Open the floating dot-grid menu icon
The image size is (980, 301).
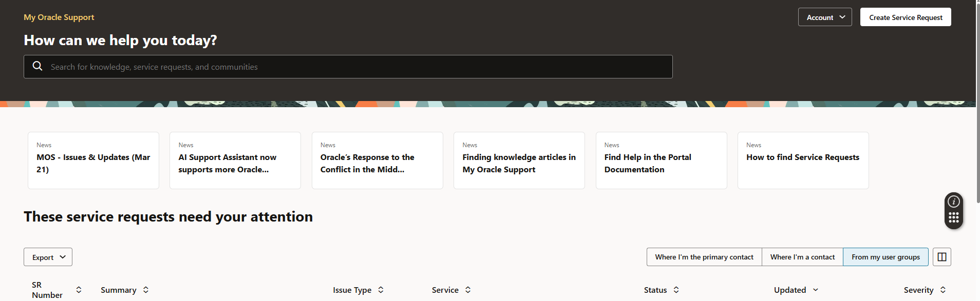(x=954, y=217)
